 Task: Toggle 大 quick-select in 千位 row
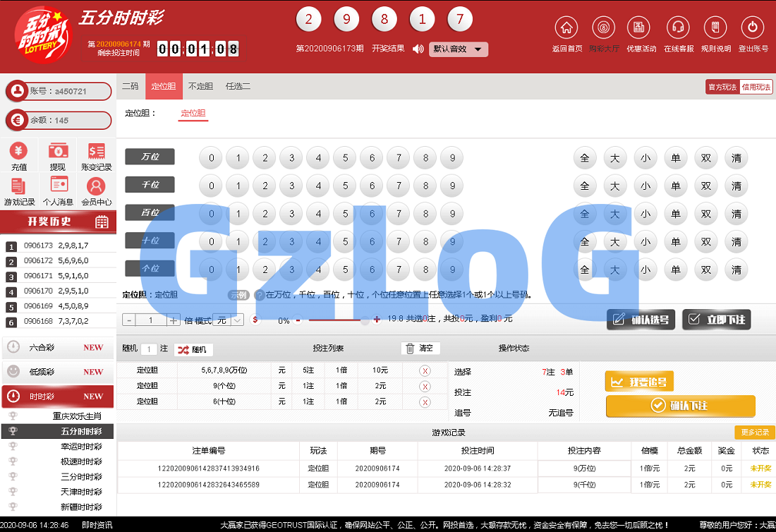pyautogui.click(x=614, y=186)
